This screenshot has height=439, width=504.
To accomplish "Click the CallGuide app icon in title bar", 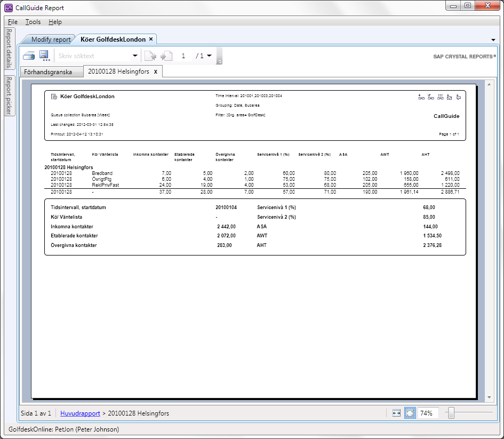I will tap(9, 8).
